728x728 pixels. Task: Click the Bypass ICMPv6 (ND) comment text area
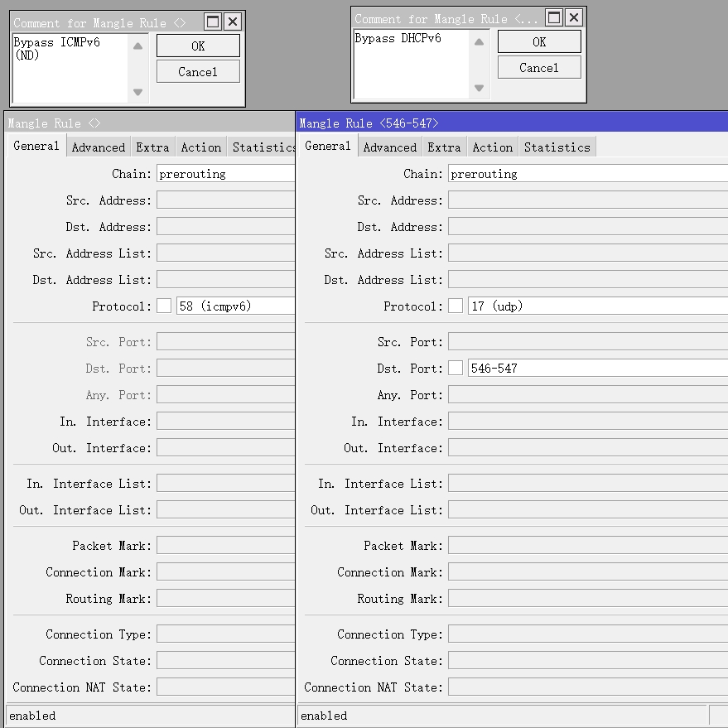pyautogui.click(x=70, y=68)
